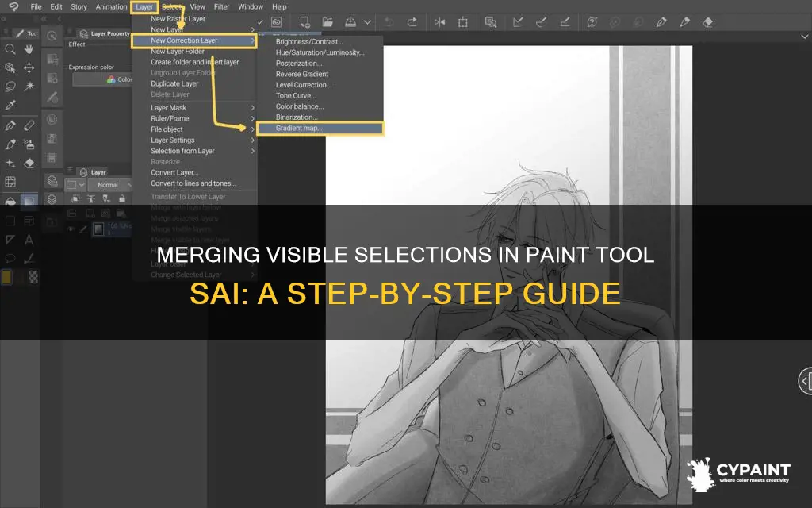Open the Normal blending mode dropdown
Screen dimensions: 812x508
click(109, 184)
